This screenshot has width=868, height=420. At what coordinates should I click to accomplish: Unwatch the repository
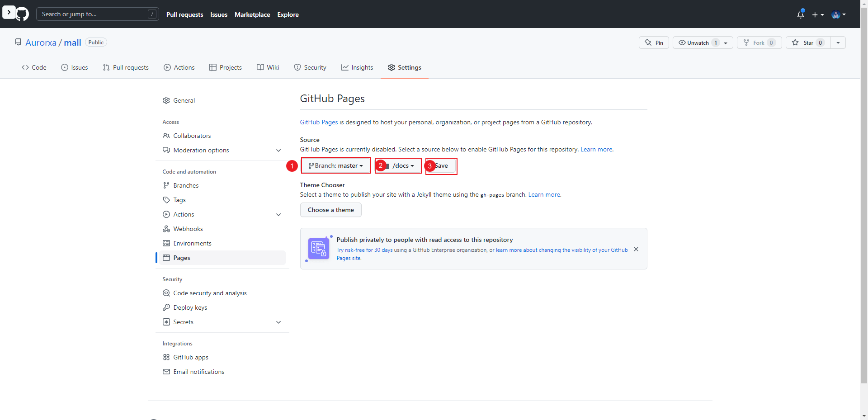pos(698,42)
